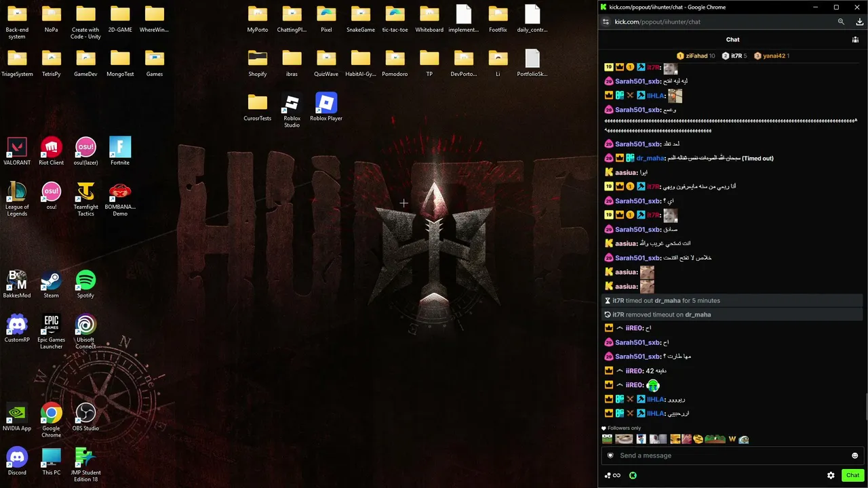This screenshot has height=488, width=868.
Task: Select the Riot Client shortcut
Action: pos(52,152)
